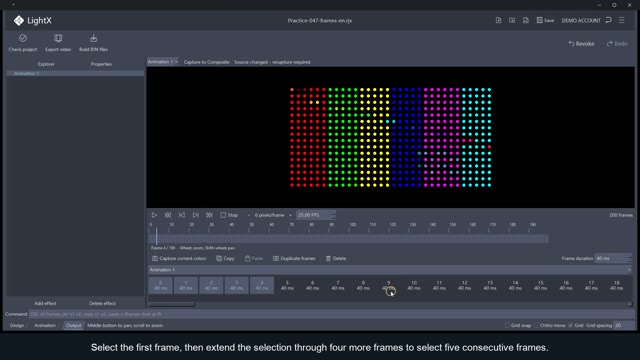Toggle the Grid snap checkbox
The height and width of the screenshot is (360, 640).
507,325
